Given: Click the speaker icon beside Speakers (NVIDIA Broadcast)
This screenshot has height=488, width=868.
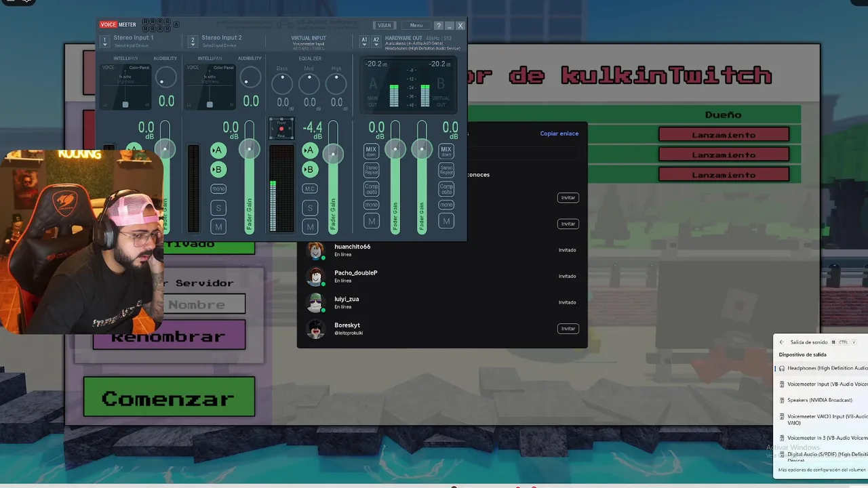Looking at the screenshot, I should 782,400.
